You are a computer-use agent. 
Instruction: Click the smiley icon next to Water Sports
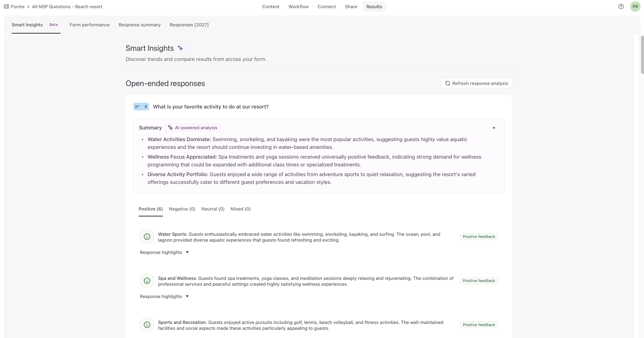coord(147,237)
